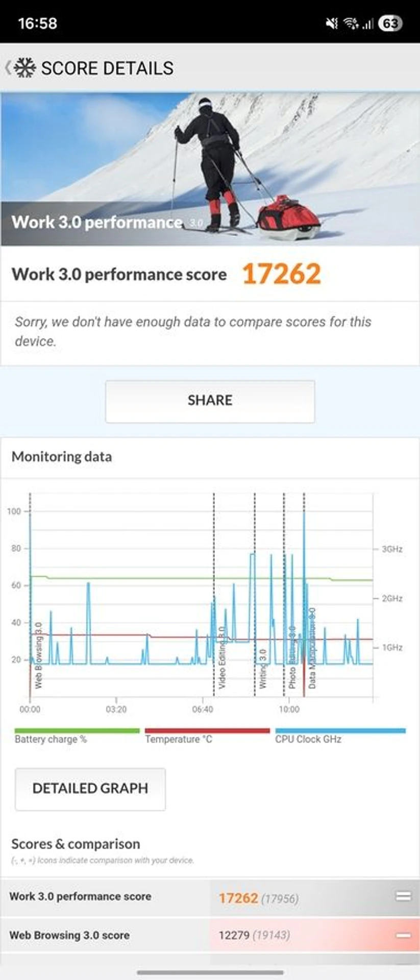Tap the muted sound status icon

(332, 23)
